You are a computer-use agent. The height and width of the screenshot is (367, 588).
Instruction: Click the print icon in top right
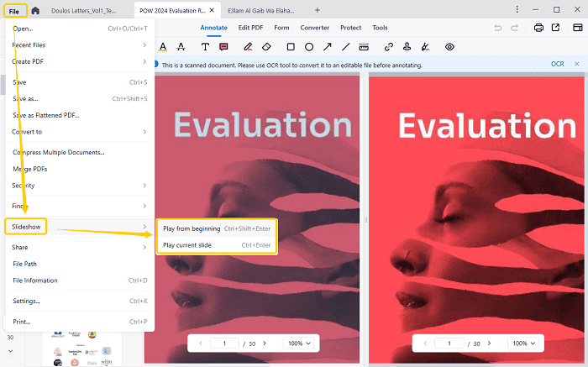pyautogui.click(x=538, y=28)
